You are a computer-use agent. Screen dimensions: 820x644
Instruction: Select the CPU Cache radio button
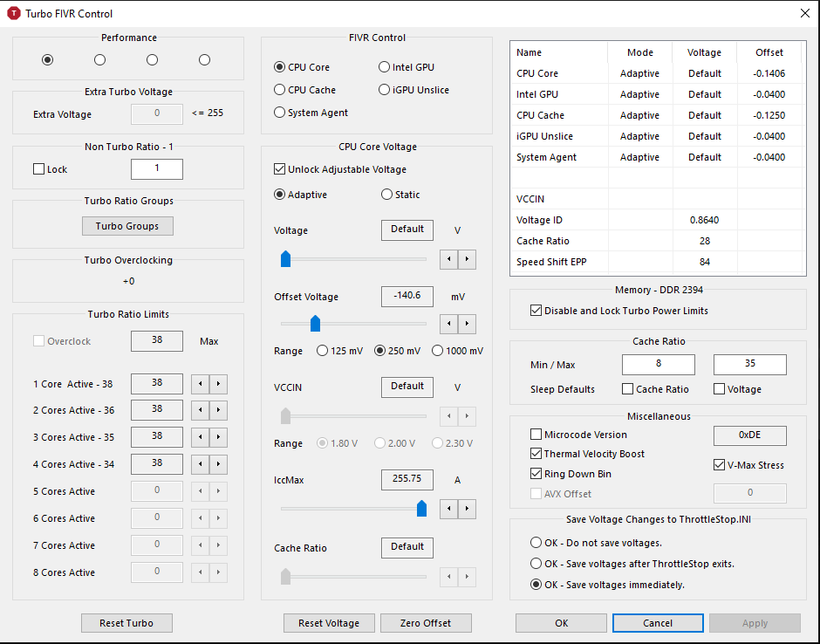coord(280,90)
